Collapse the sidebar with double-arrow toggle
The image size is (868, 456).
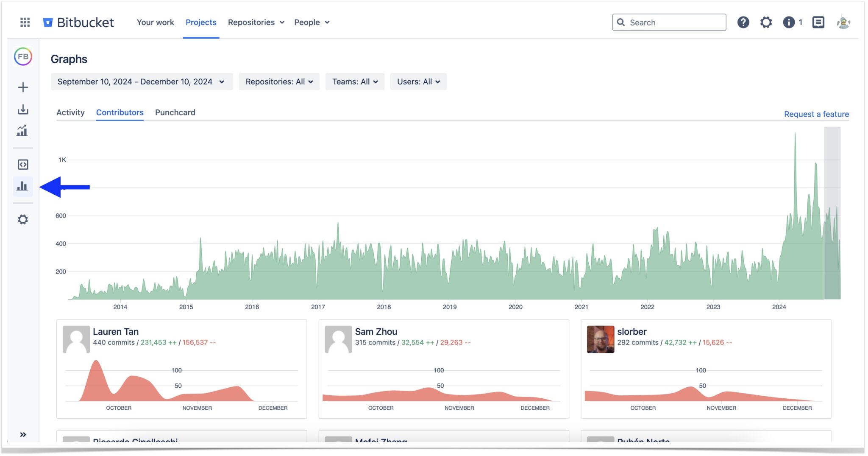pos(23,434)
